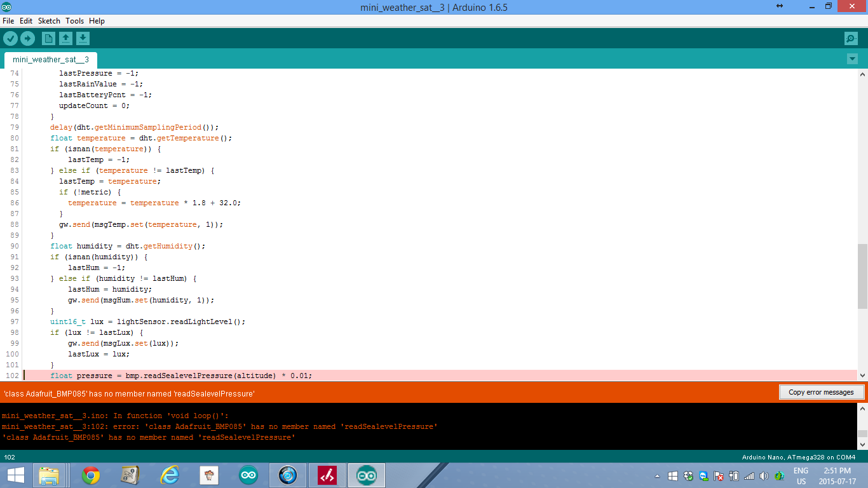The height and width of the screenshot is (488, 868).
Task: Click 'gw.send(msgLux.set(lux));' on line 99
Action: click(x=123, y=343)
